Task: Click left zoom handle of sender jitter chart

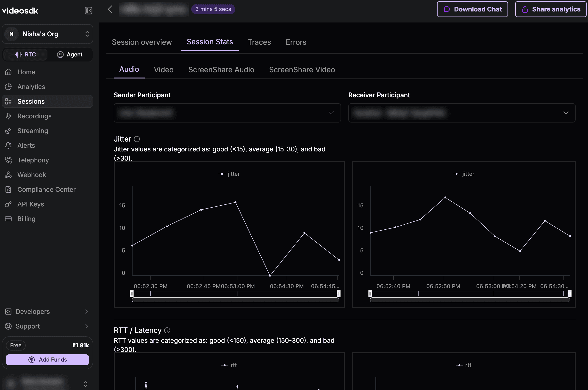Action: [x=132, y=294]
